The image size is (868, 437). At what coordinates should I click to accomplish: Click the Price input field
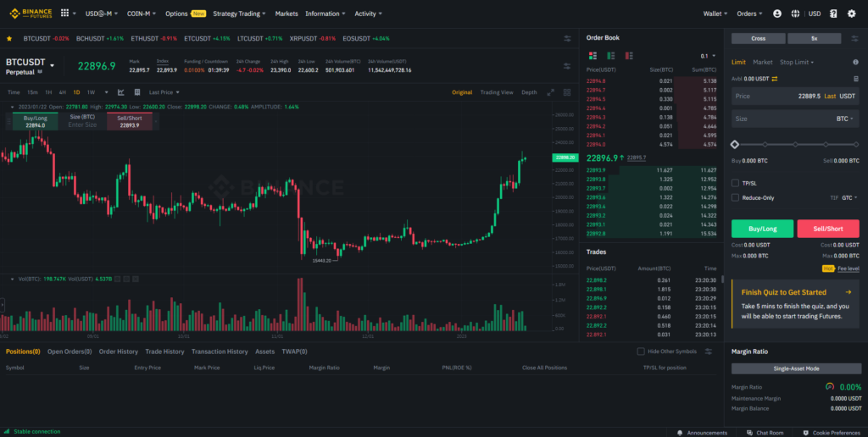[x=795, y=96]
